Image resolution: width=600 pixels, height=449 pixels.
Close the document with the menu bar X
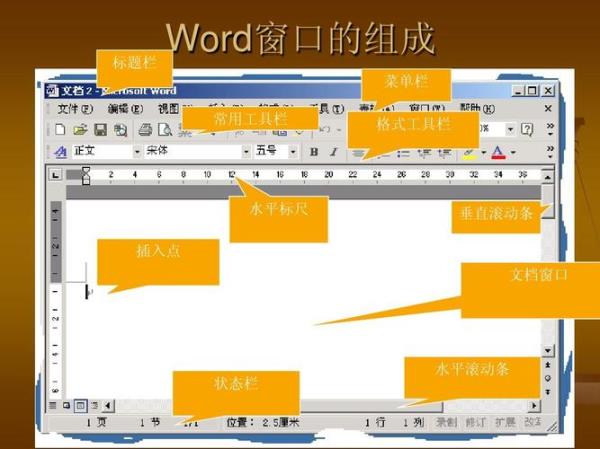coord(548,109)
